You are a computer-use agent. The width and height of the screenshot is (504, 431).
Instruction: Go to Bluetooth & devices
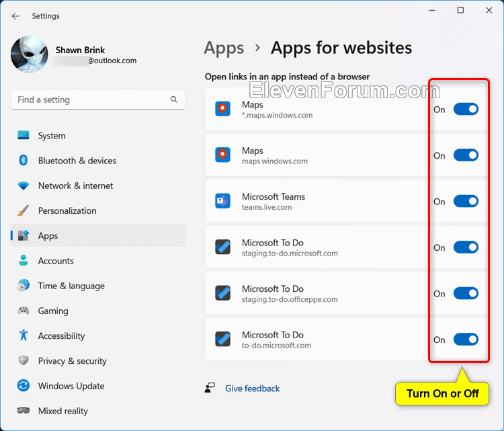(x=98, y=161)
